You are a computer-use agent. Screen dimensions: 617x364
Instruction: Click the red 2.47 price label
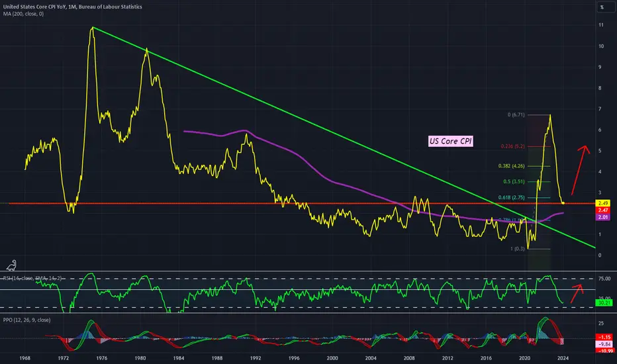[603, 210]
